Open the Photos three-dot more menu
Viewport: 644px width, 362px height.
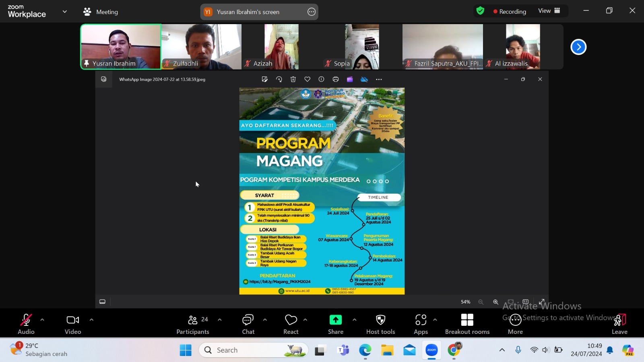pyautogui.click(x=379, y=79)
